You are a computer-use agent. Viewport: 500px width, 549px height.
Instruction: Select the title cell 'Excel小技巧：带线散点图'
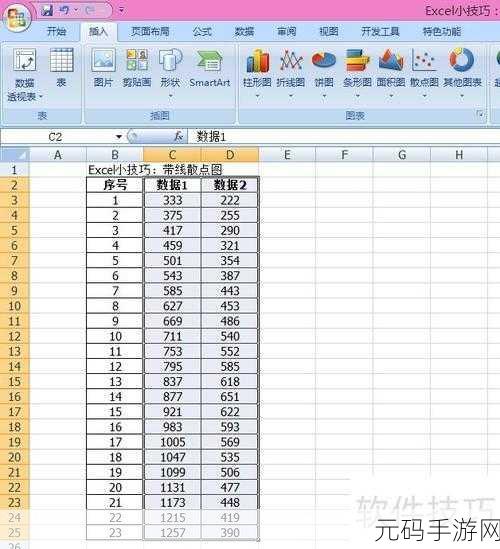155,170
